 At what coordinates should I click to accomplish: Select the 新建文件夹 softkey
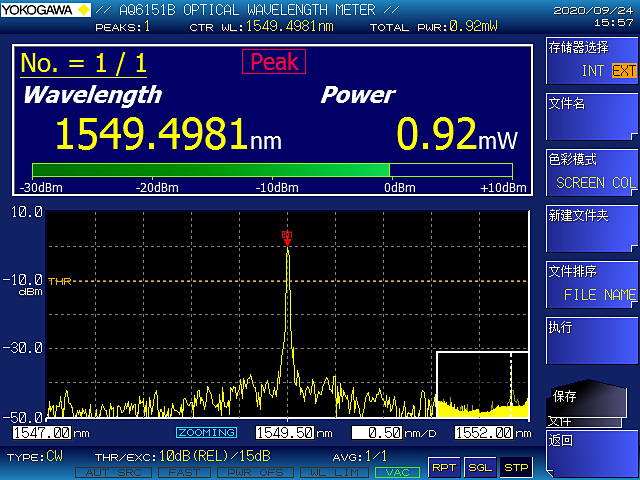tap(590, 228)
